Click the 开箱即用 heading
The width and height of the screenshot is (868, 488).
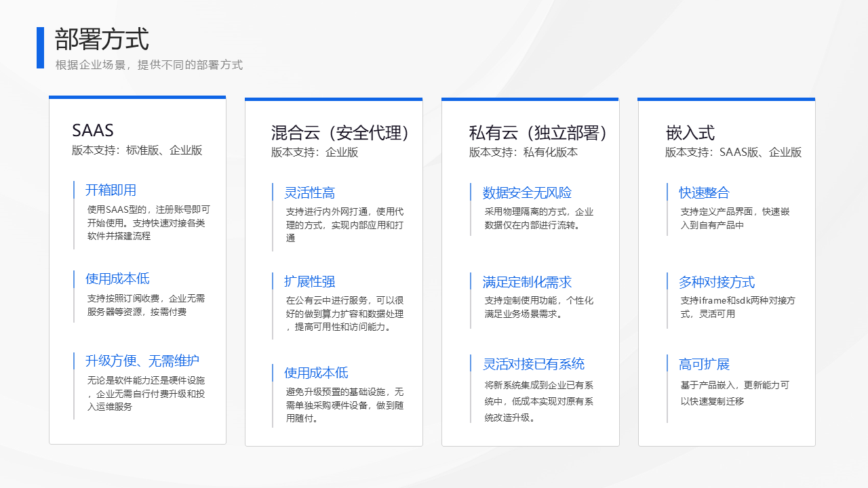[111, 190]
